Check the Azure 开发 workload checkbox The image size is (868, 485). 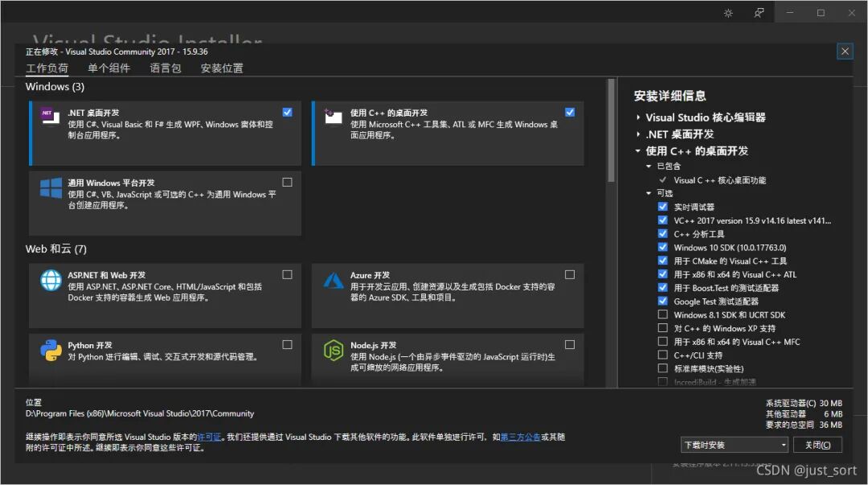tap(570, 274)
